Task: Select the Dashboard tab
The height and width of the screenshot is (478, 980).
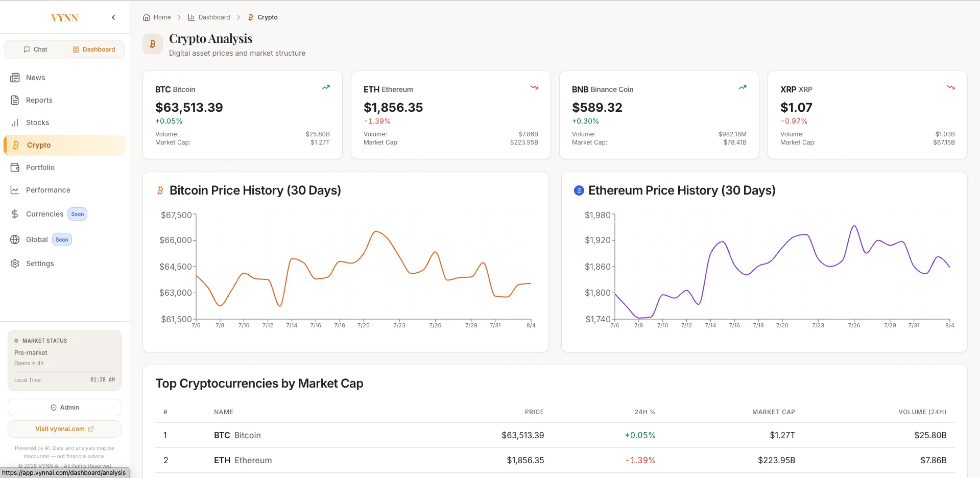Action: coord(94,50)
